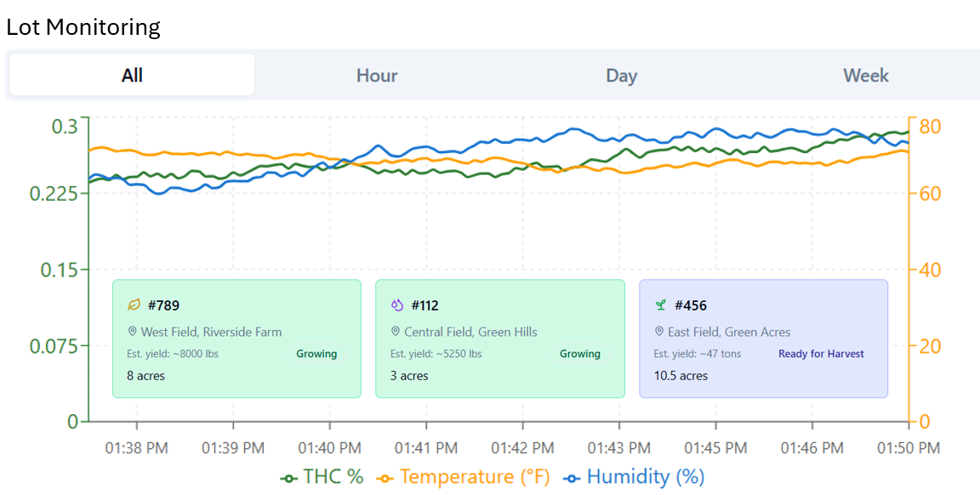Click the THC % legend marker icon

(288, 478)
